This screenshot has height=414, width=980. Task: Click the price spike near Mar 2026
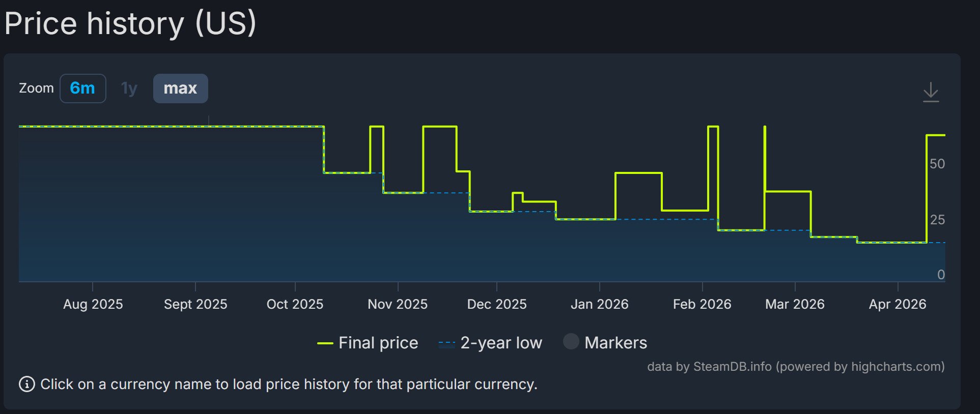[764, 153]
